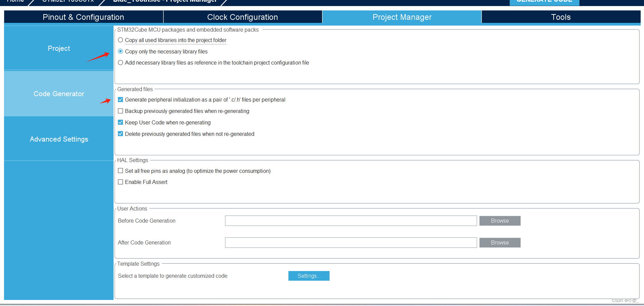Open Advanced Settings section

click(59, 139)
